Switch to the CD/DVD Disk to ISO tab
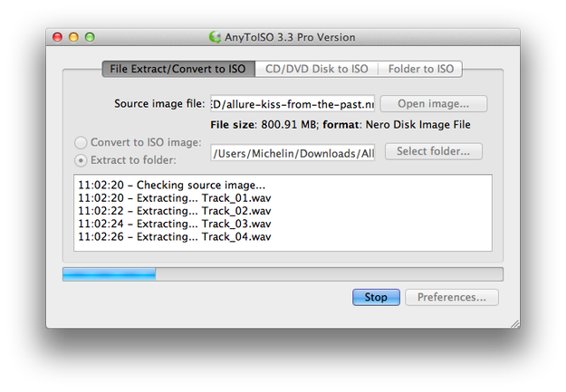This screenshot has height=392, width=566. tap(317, 69)
